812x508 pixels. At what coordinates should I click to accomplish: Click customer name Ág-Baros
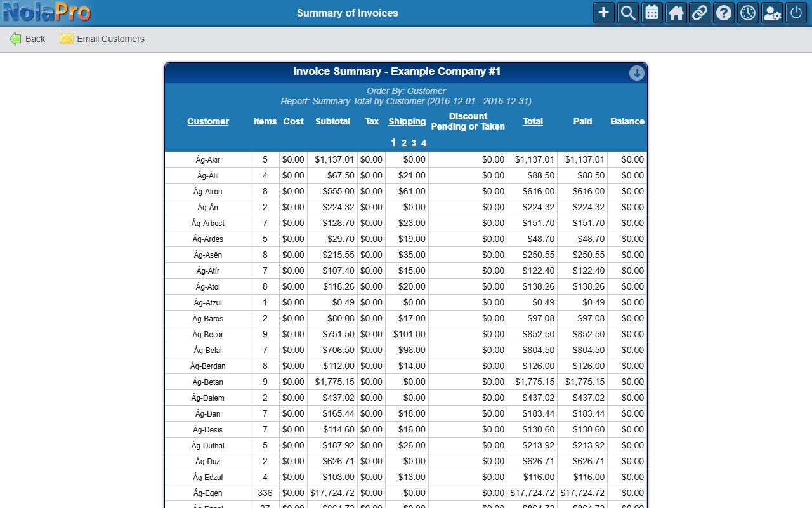click(x=208, y=319)
